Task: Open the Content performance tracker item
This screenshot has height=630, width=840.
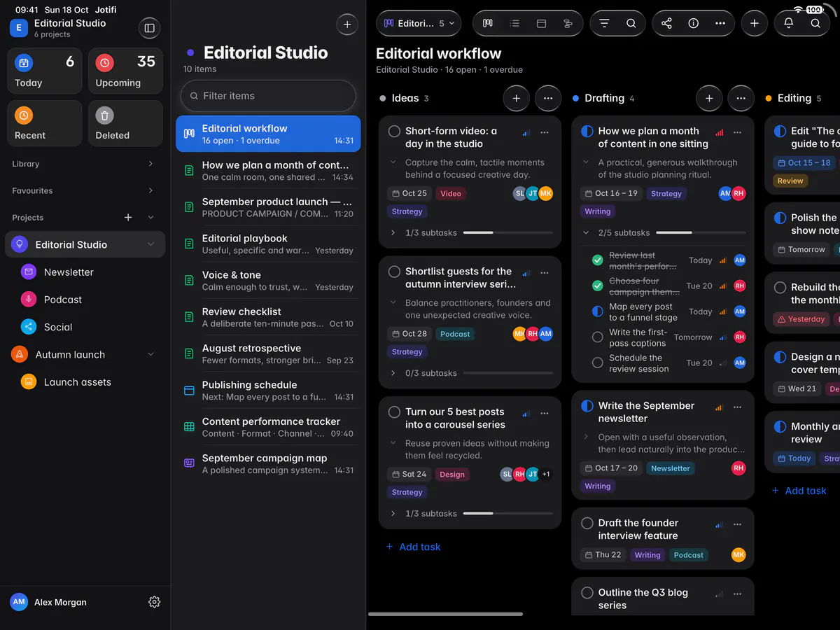Action: tap(268, 427)
